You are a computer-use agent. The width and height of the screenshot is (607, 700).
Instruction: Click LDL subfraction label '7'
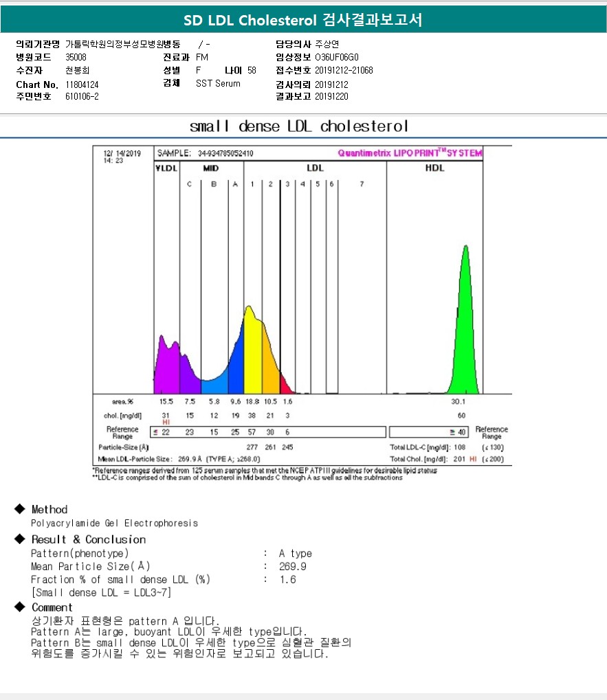click(362, 184)
